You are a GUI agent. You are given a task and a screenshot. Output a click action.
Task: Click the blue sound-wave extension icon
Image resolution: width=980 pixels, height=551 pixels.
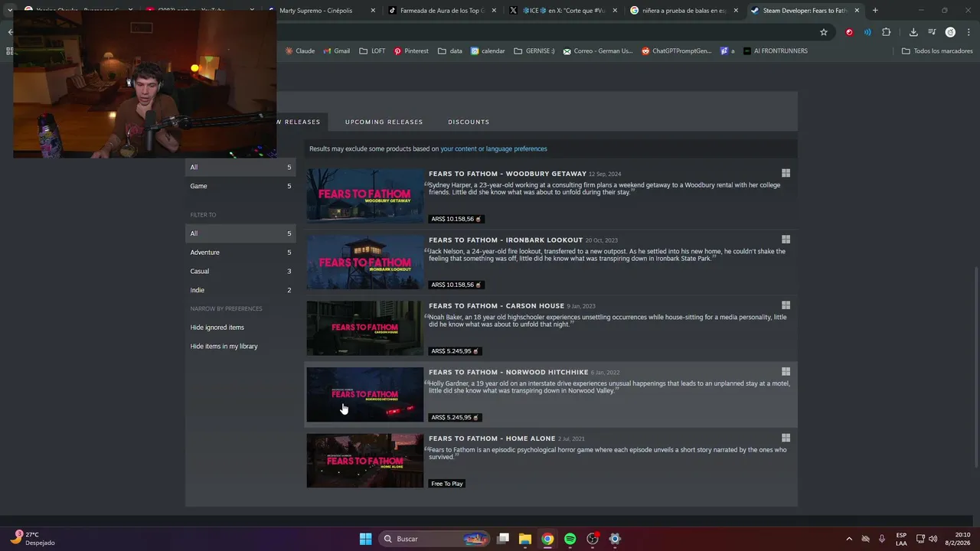click(867, 32)
